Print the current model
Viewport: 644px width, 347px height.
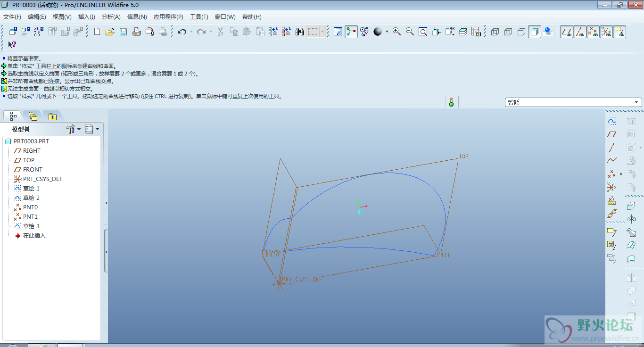point(136,32)
